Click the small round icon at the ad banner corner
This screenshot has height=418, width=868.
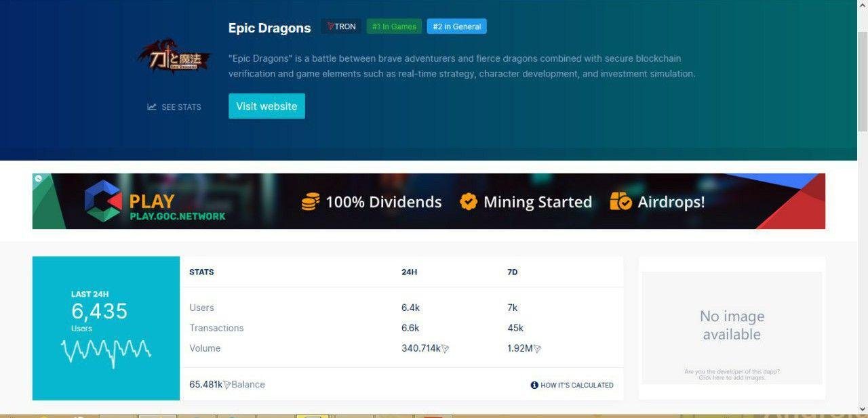pyautogui.click(x=39, y=179)
